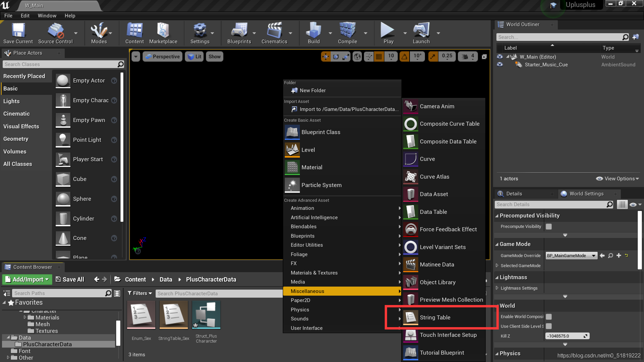Enable the Precompute Visibility checkbox
Image resolution: width=644 pixels, height=362 pixels.
tap(549, 227)
